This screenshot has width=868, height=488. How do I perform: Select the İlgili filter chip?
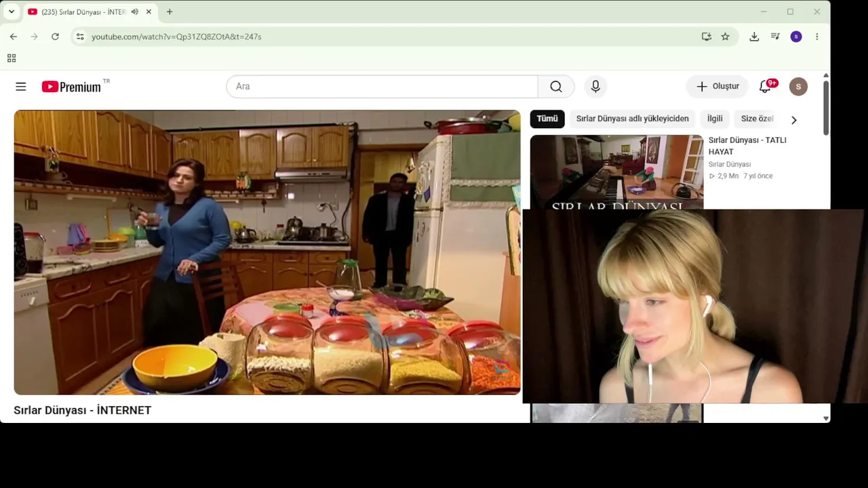click(x=715, y=119)
